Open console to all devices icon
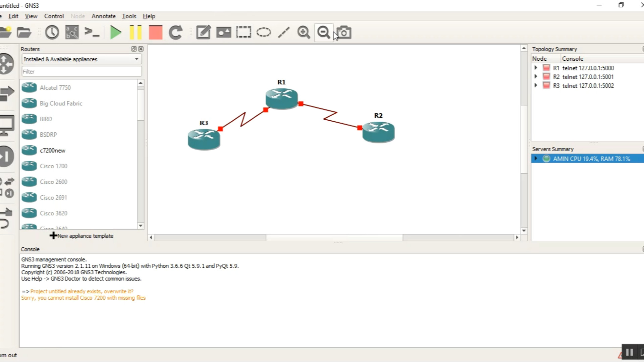Viewport: 644px width, 362px height. (92, 33)
